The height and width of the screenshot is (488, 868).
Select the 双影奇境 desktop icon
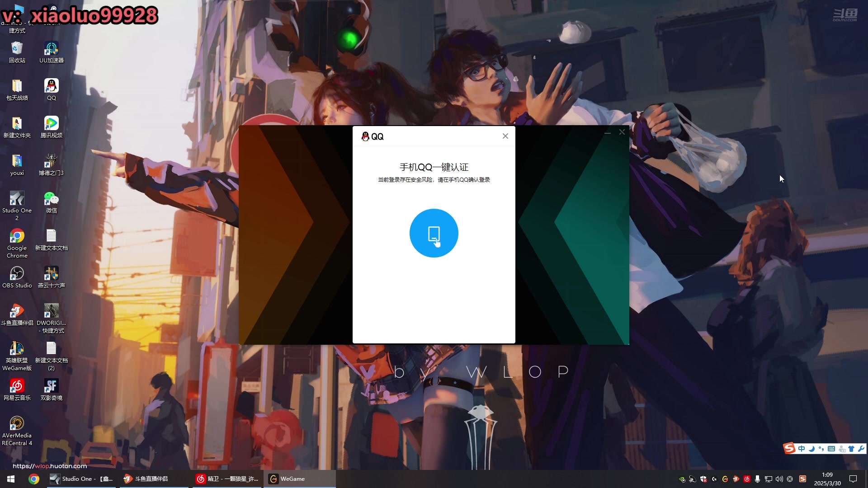[x=52, y=389]
